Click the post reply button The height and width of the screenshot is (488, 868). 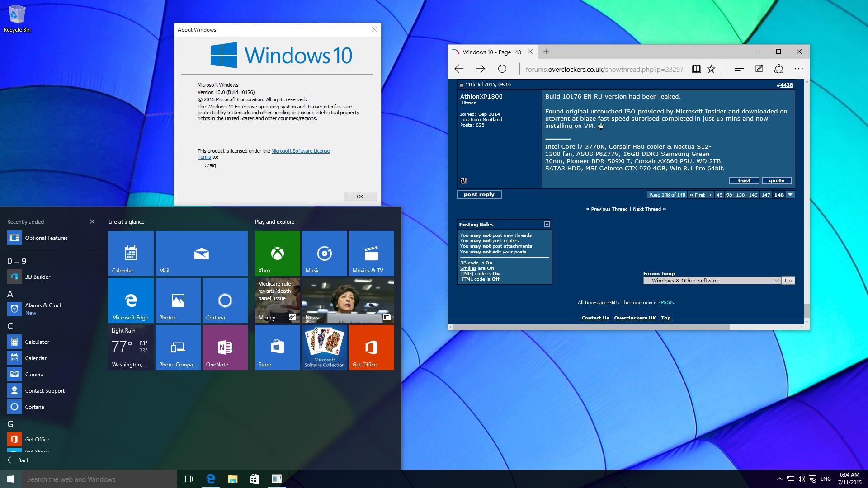coord(479,194)
